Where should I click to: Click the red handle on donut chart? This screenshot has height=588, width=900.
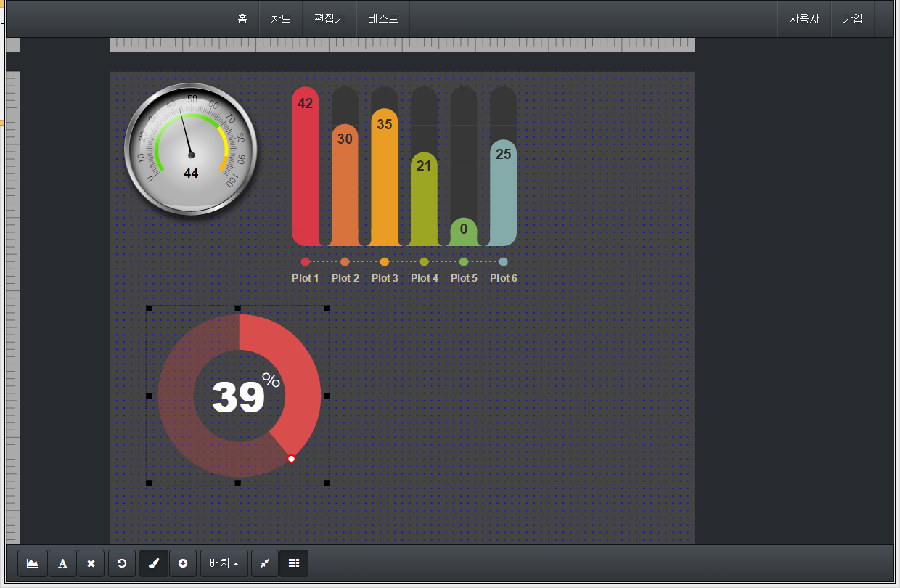[291, 459]
